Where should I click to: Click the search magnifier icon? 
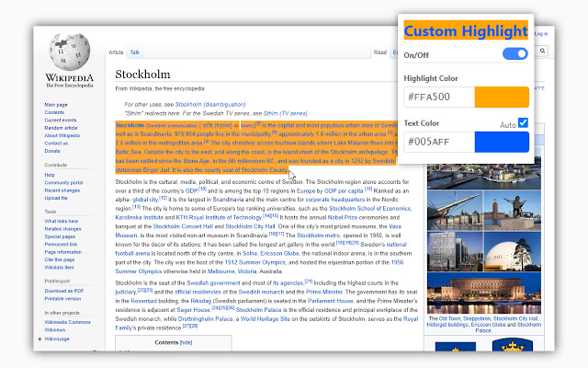coord(542,51)
